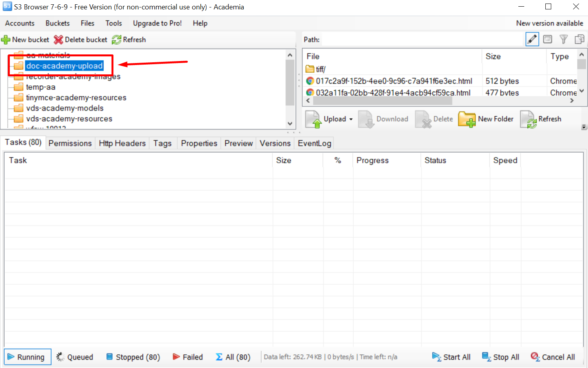Click bucket tree scrollbar up arrow
Image resolution: width=588 pixels, height=368 pixels.
290,55
